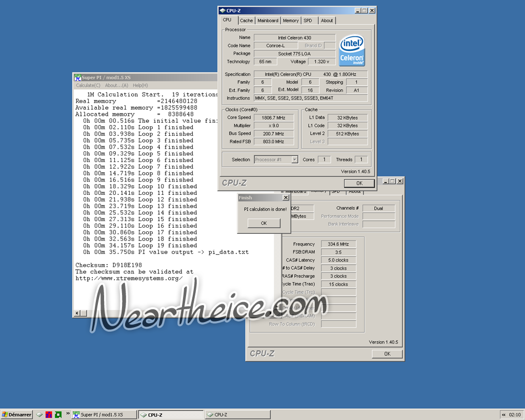Click the Level 2 cache value '512 KBytes'
Viewport: 525px width, 420px height.
pyautogui.click(x=348, y=134)
